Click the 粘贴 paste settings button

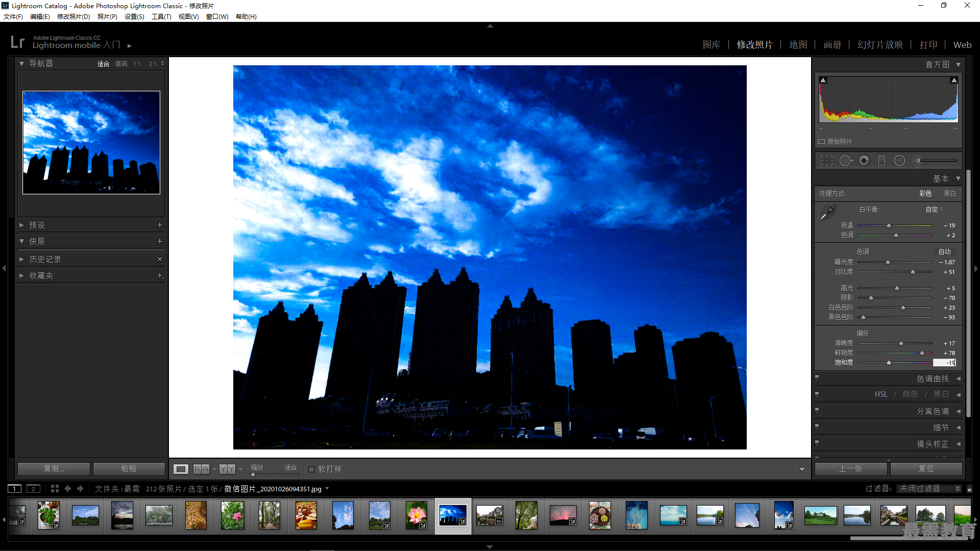(129, 469)
